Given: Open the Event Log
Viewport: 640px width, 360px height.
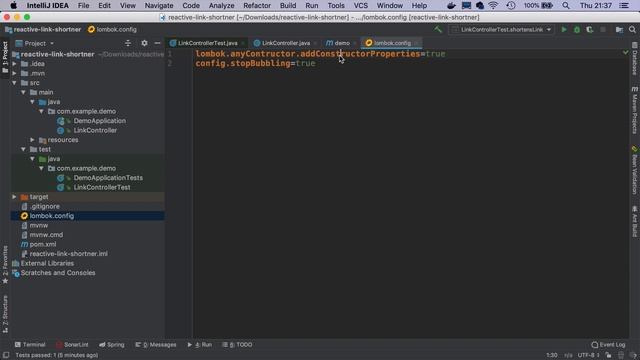Looking at the screenshot, I should [609, 344].
